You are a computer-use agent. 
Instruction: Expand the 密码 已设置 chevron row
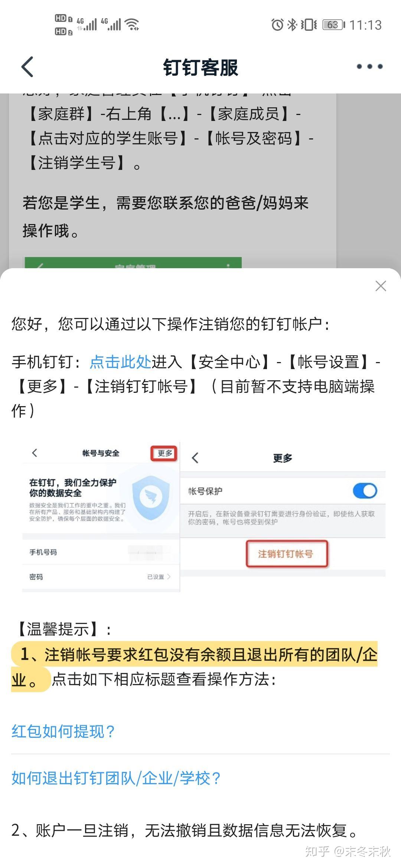(x=101, y=577)
